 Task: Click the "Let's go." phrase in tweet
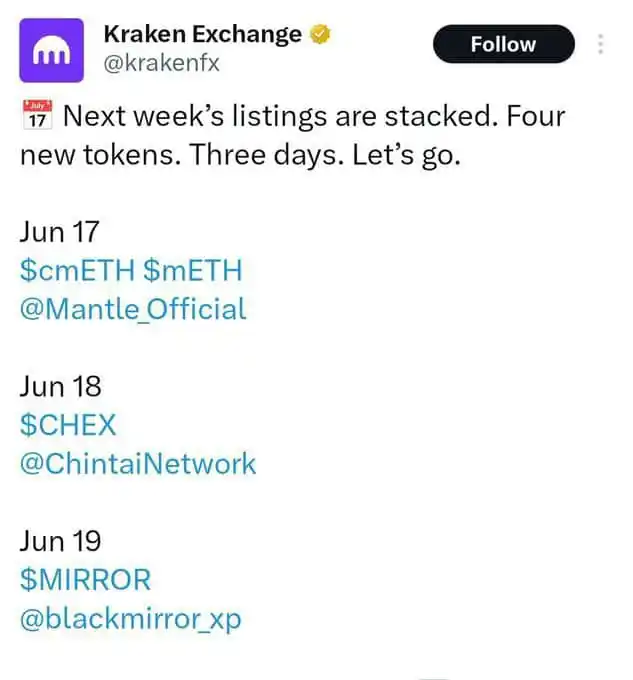point(406,155)
